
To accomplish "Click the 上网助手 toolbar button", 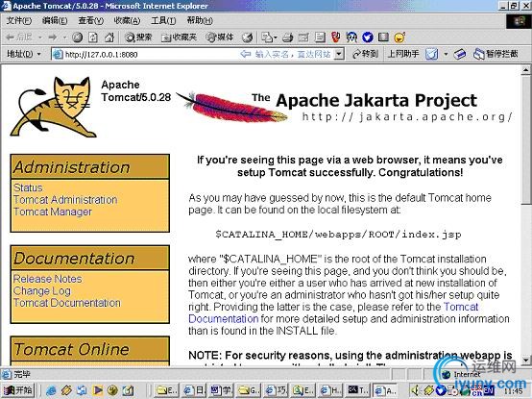I will click(x=403, y=54).
